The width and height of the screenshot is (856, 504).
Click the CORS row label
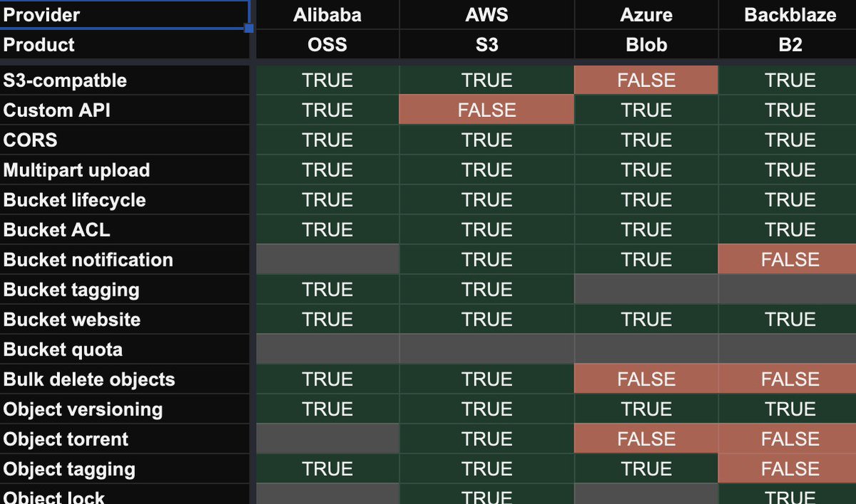click(125, 140)
